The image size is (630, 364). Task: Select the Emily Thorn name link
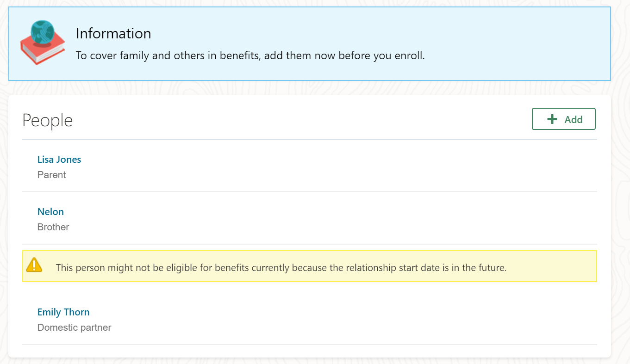coord(63,312)
